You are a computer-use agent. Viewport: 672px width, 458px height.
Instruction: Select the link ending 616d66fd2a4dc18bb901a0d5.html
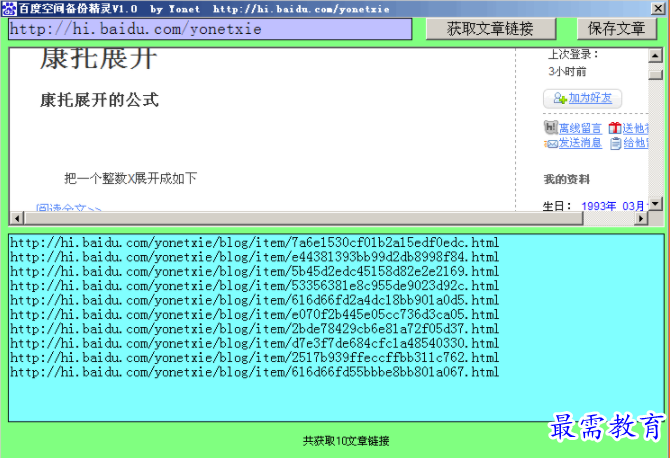pos(255,300)
